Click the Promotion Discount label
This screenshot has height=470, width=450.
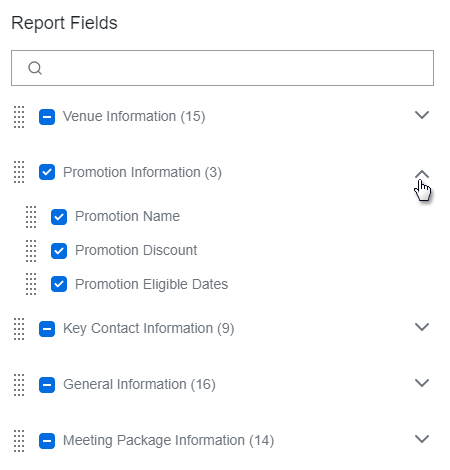coord(136,250)
